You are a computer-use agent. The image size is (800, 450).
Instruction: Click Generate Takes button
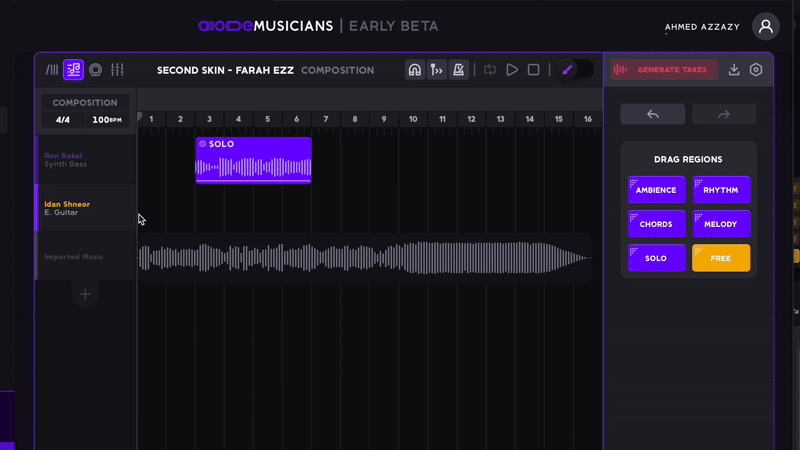pyautogui.click(x=664, y=70)
